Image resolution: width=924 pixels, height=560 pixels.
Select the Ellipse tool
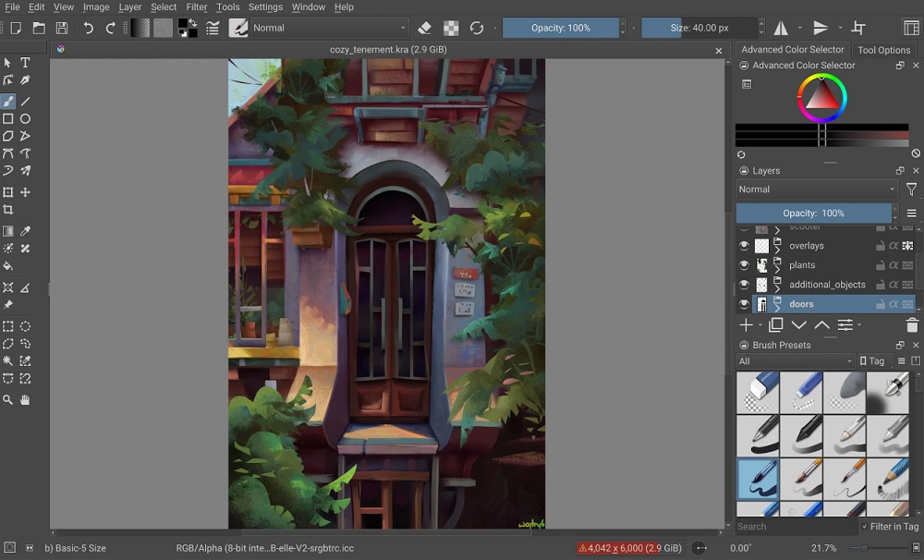tap(24, 117)
